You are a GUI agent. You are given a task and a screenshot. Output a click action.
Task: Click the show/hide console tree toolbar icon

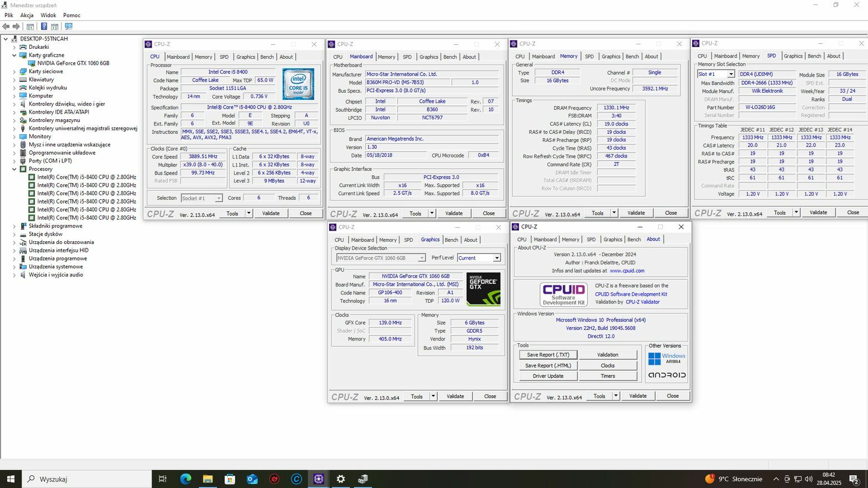(x=30, y=27)
